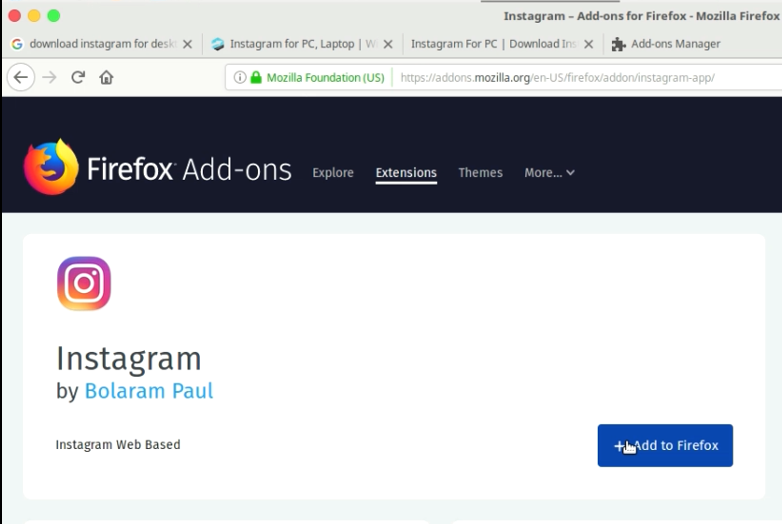Close the 'Instagram For PC | Download' tab
The image size is (782, 524).
pyautogui.click(x=588, y=44)
